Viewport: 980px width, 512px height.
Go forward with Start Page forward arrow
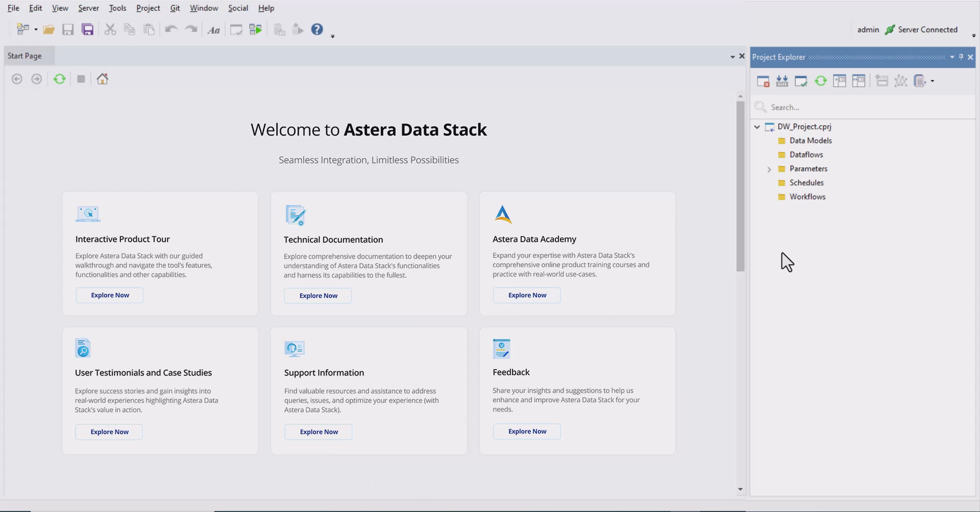tap(36, 79)
